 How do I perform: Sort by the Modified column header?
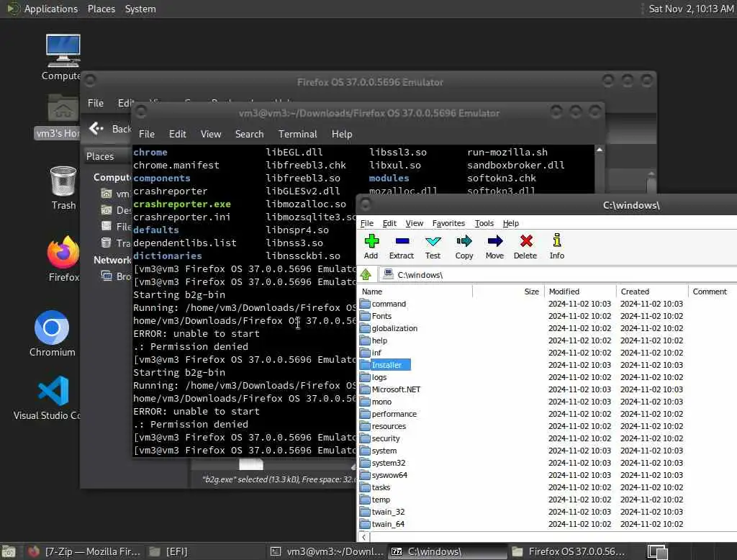coord(580,292)
